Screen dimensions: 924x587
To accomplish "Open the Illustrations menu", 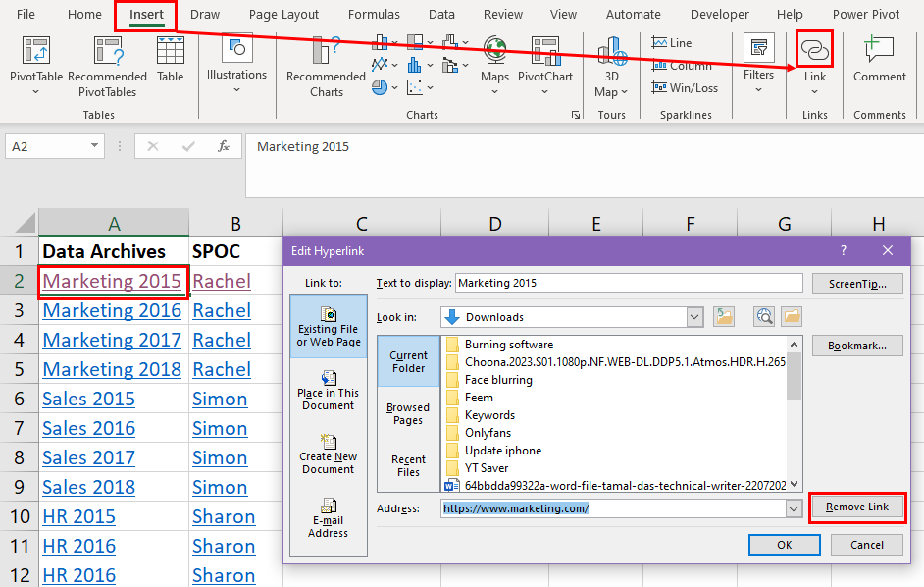I will 236,65.
